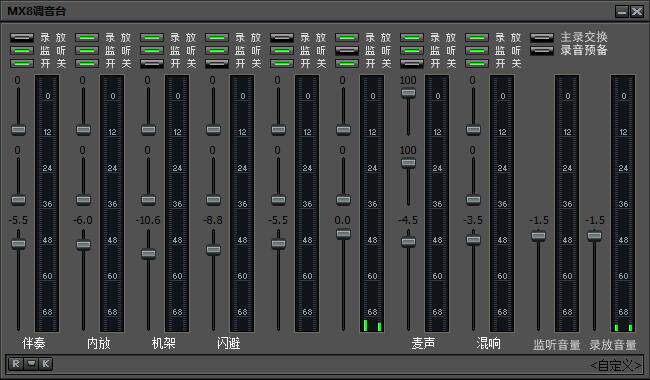Click 麦声 second slider handle set to 100
This screenshot has width=650, height=380.
coord(408,163)
